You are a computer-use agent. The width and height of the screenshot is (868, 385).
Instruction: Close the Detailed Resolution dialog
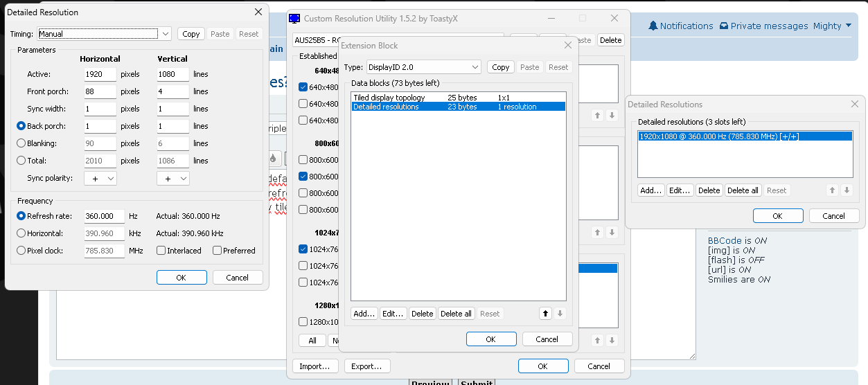point(258,12)
